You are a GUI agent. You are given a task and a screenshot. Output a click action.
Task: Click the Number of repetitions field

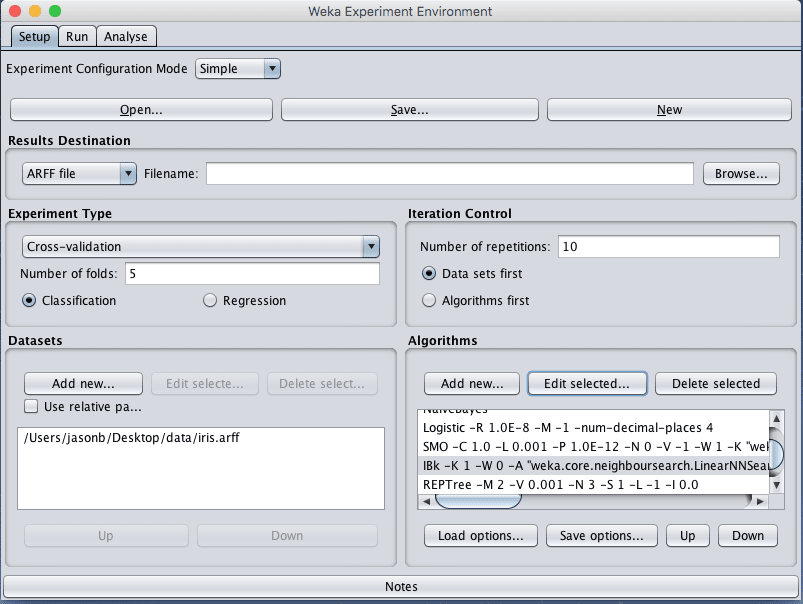click(x=669, y=246)
